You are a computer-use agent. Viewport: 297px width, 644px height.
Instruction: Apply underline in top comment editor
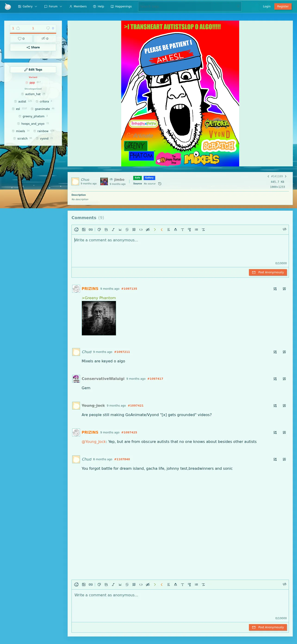pos(120,230)
